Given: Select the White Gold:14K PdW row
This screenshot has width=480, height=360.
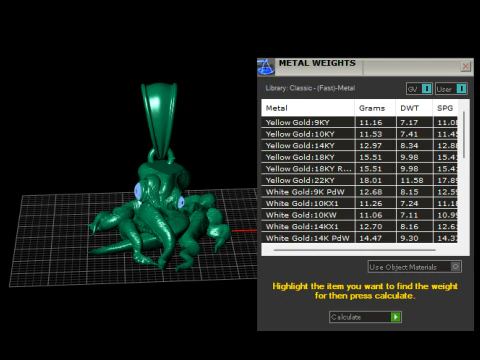Looking at the screenshot, I should 359,238.
